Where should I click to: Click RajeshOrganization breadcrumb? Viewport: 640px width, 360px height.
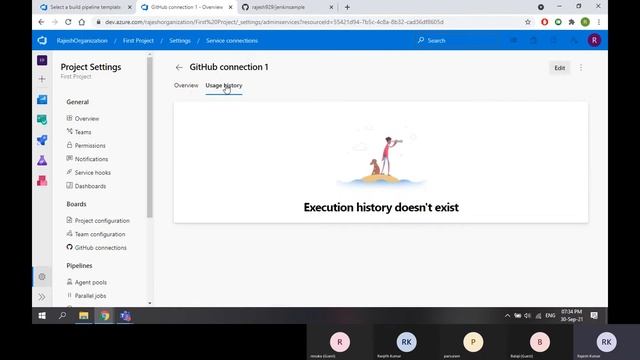pyautogui.click(x=82, y=40)
